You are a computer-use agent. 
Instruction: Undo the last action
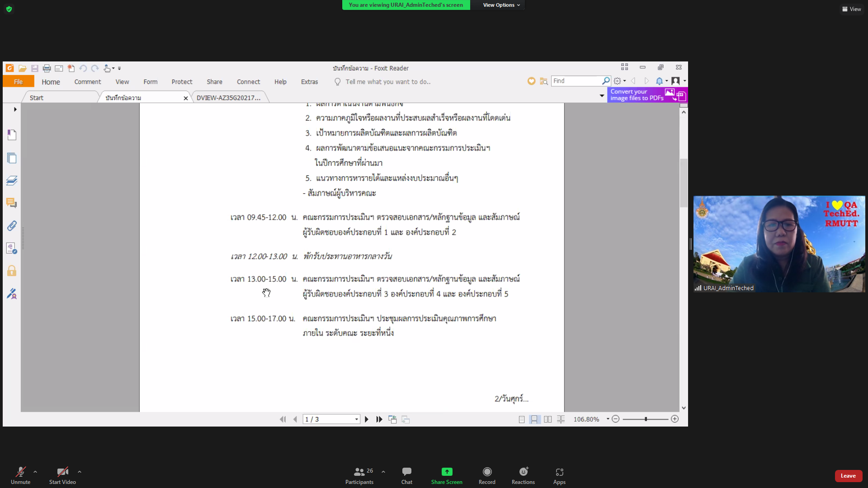[x=83, y=68]
